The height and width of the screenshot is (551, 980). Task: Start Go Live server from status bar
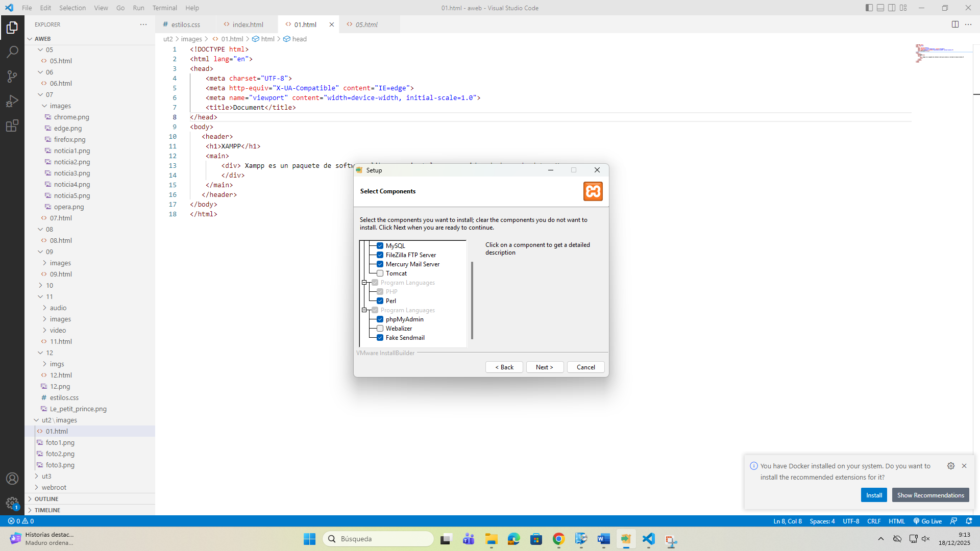tap(927, 521)
